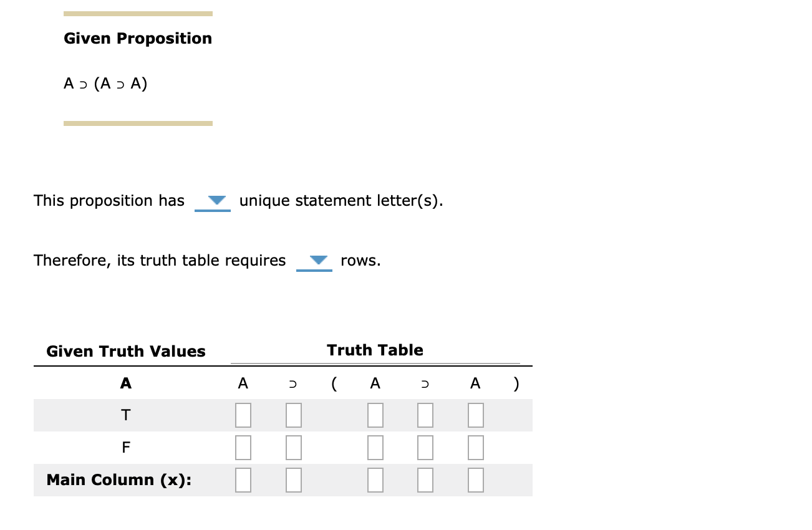The image size is (812, 530).
Task: Click the first A column box in row T
Action: point(243,415)
